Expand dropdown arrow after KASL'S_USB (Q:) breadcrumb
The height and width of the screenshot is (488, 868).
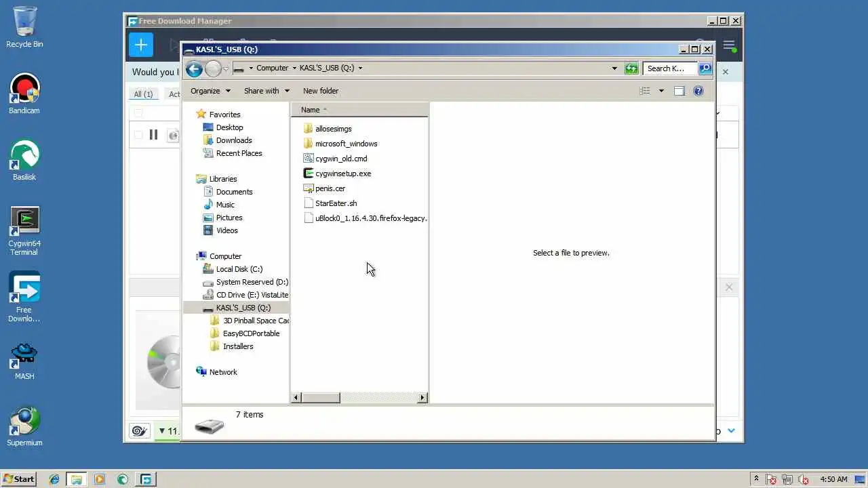pos(360,68)
